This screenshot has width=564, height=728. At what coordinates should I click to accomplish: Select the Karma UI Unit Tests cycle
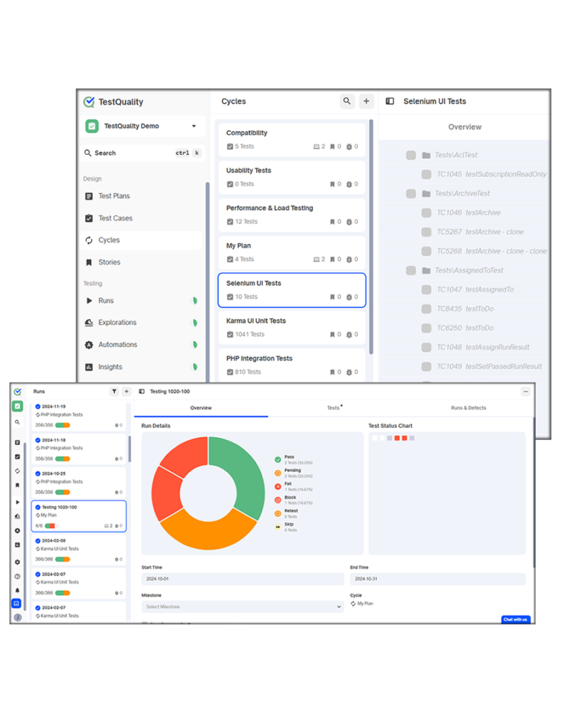(292, 327)
